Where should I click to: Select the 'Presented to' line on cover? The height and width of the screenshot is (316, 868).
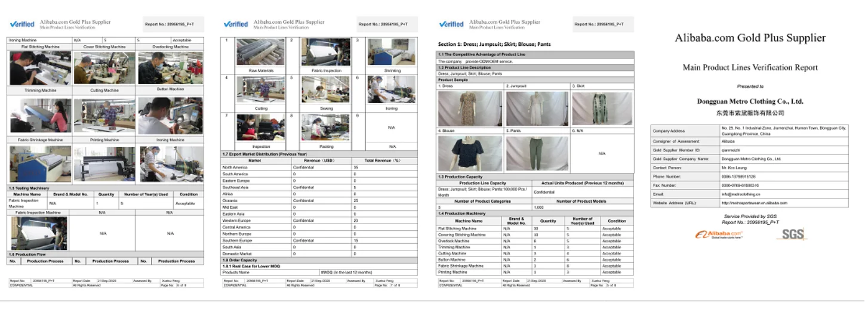coord(750,86)
